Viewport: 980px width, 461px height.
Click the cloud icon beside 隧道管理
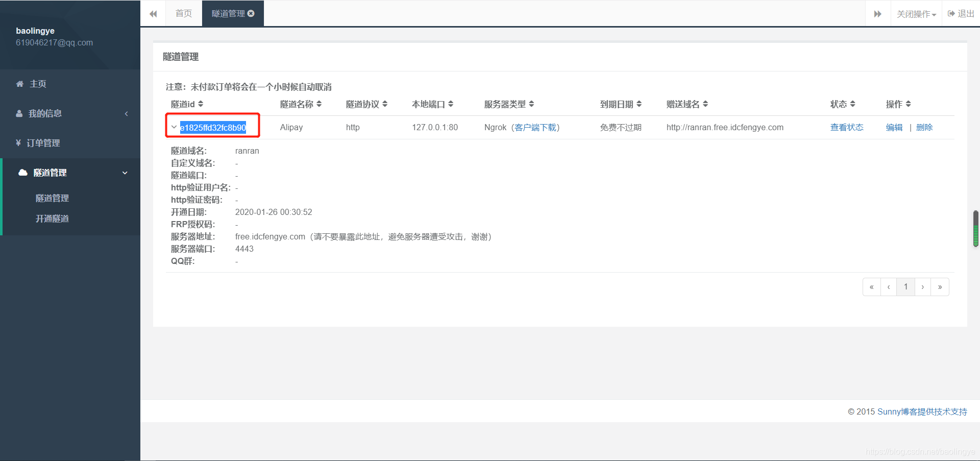click(22, 173)
